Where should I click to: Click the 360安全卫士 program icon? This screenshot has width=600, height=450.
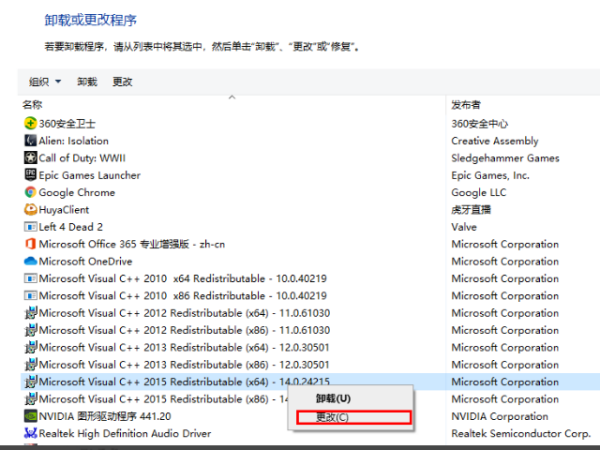point(30,123)
